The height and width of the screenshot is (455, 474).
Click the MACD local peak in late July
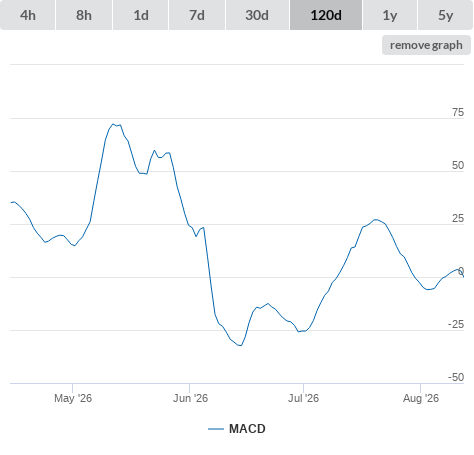click(x=376, y=220)
